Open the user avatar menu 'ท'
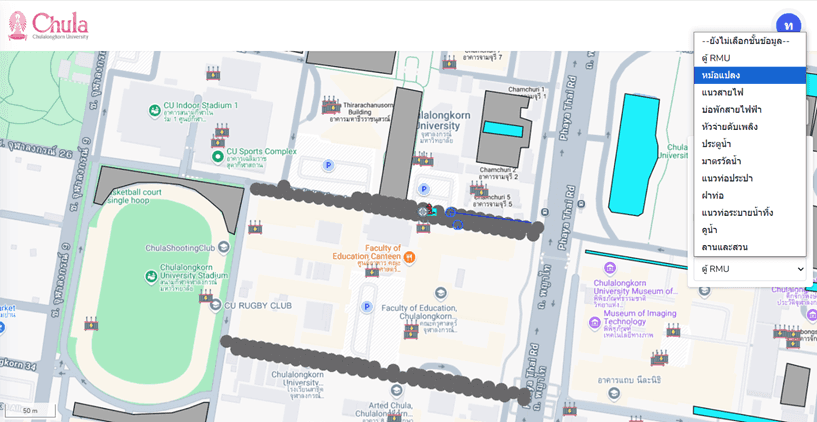The height and width of the screenshot is (422, 817). click(x=788, y=26)
